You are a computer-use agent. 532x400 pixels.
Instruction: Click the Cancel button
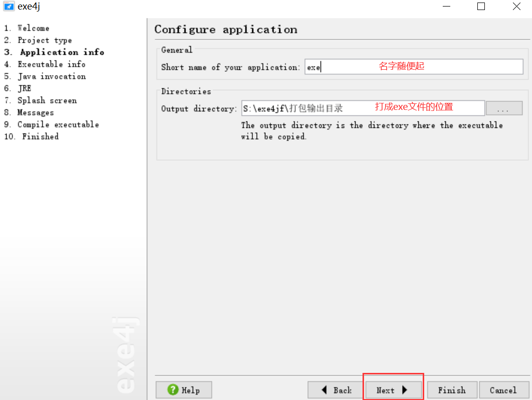pos(503,389)
